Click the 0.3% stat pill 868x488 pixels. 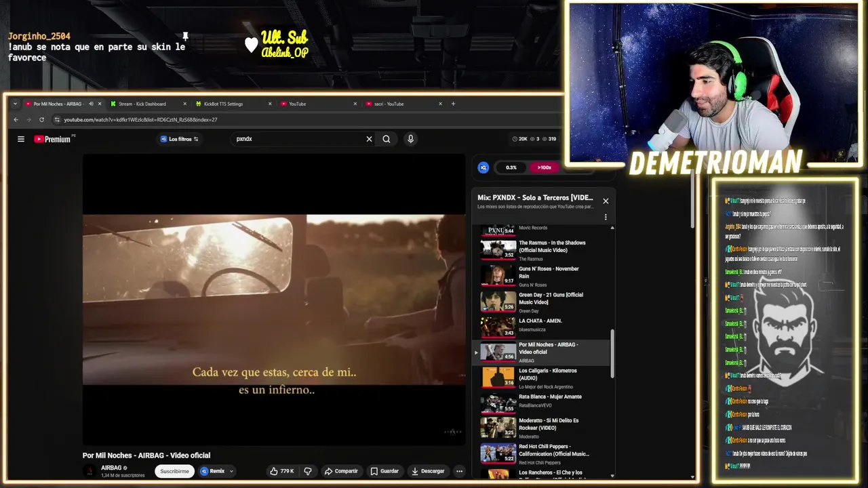tap(511, 167)
